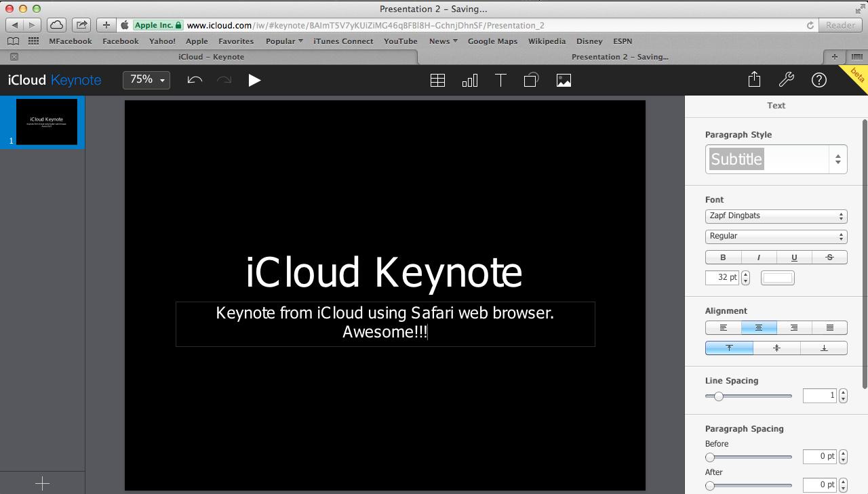Add a new slide with plus icon
Viewport: 868px width, 494px height.
pyautogui.click(x=42, y=483)
